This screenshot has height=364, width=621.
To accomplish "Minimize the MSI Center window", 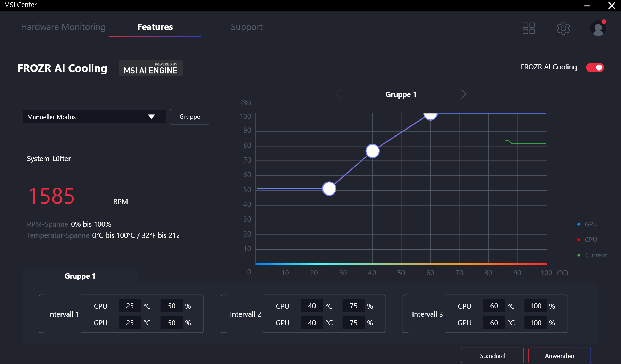I will pyautogui.click(x=587, y=6).
